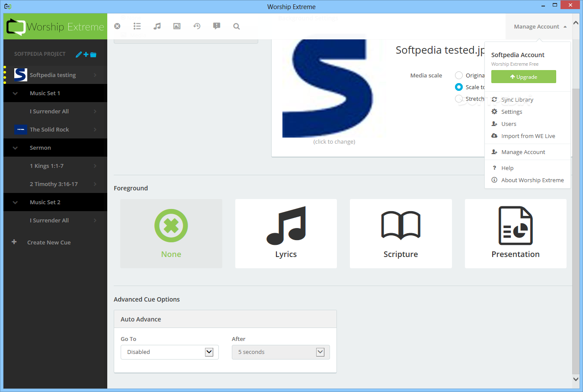The height and width of the screenshot is (392, 583).
Task: Click Create New Cue
Action: tap(49, 242)
